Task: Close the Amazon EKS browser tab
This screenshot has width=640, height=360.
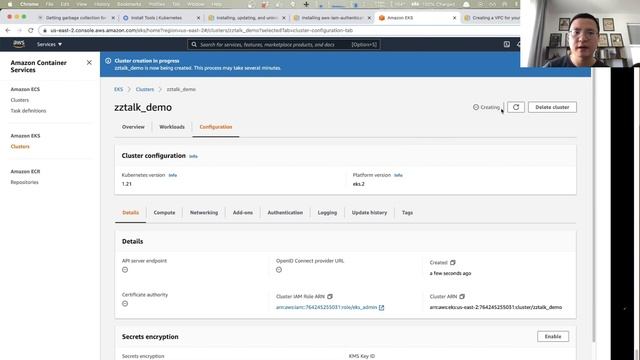Action: (454, 18)
